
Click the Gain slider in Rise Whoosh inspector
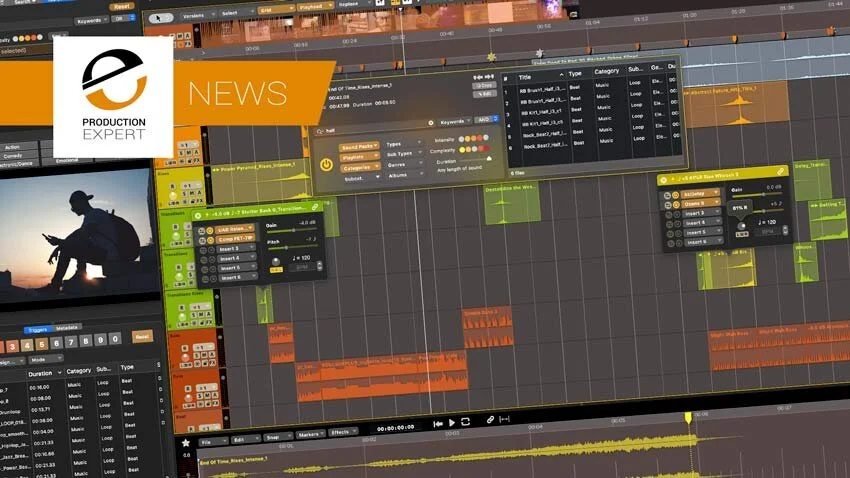[758, 195]
